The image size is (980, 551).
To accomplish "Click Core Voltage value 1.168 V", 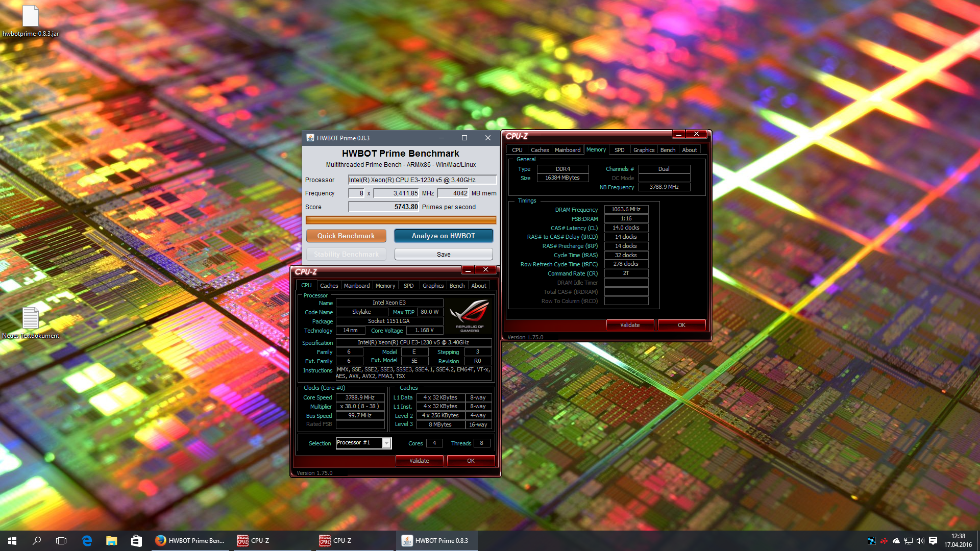I will coord(424,330).
